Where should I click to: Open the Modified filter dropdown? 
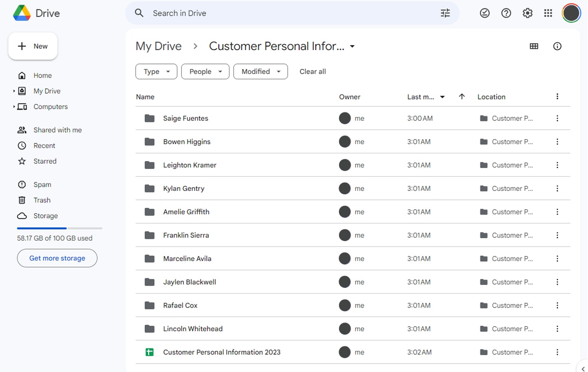coord(260,71)
